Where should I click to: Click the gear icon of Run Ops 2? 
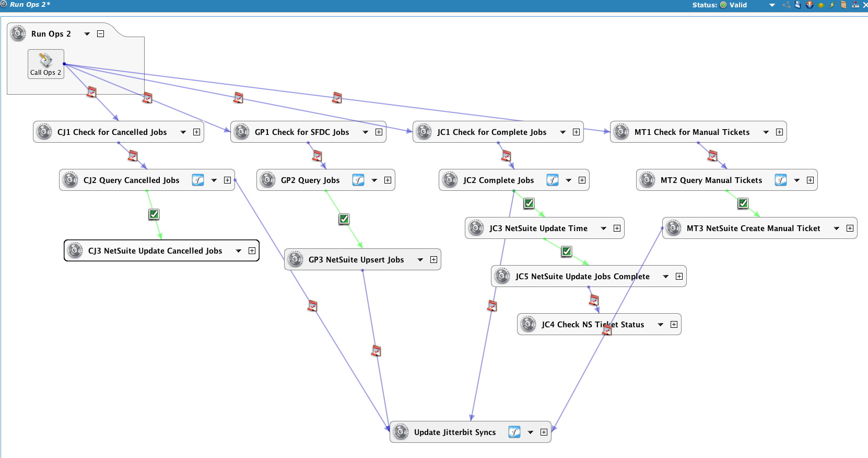tap(18, 33)
